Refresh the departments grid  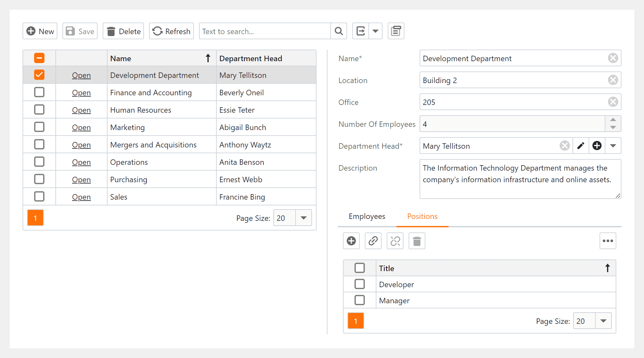point(171,31)
